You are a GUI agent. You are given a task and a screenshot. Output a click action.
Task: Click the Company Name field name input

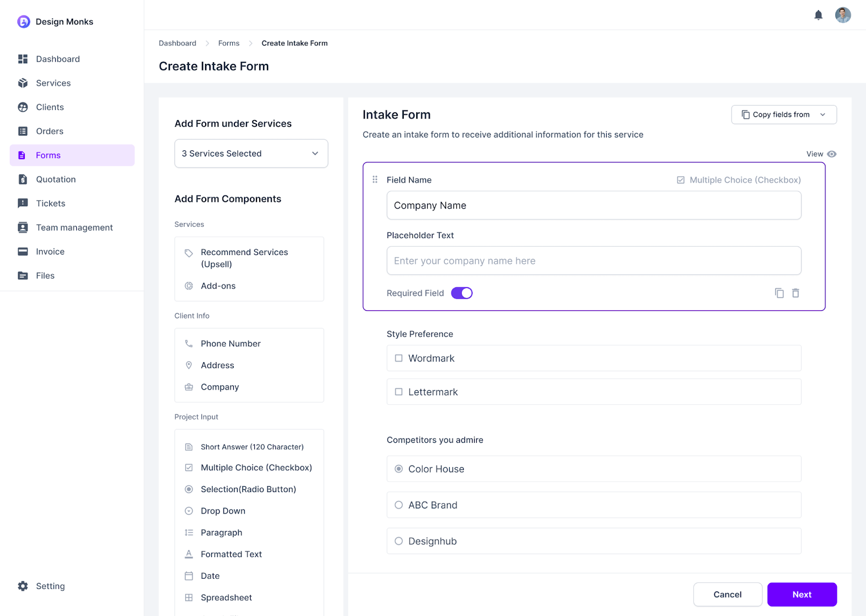(x=594, y=205)
